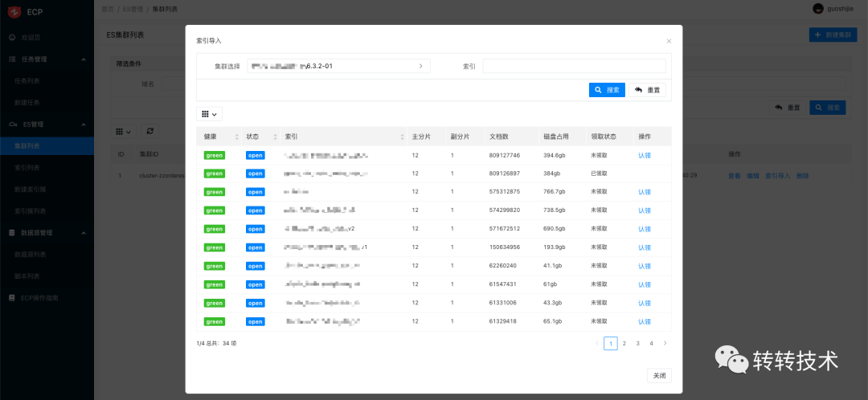Open the background page column grid dropdown
This screenshot has width=868, height=400.
click(x=123, y=132)
